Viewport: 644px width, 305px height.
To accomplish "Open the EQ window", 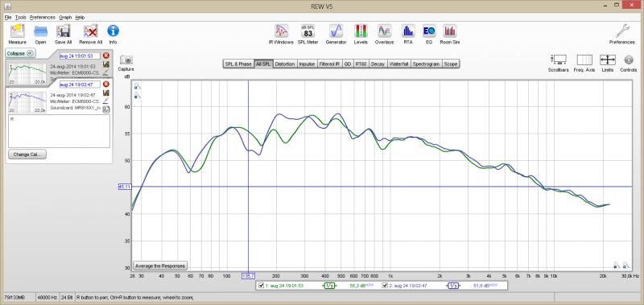I will 429,31.
